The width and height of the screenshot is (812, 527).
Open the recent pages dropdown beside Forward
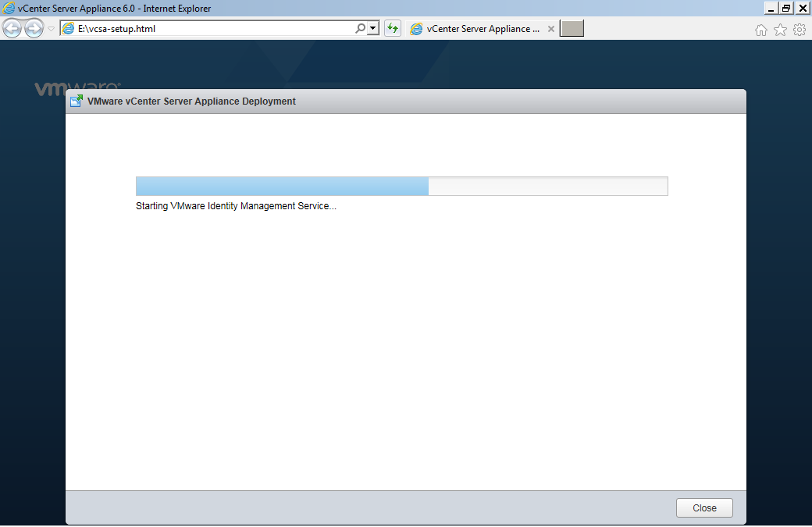52,29
